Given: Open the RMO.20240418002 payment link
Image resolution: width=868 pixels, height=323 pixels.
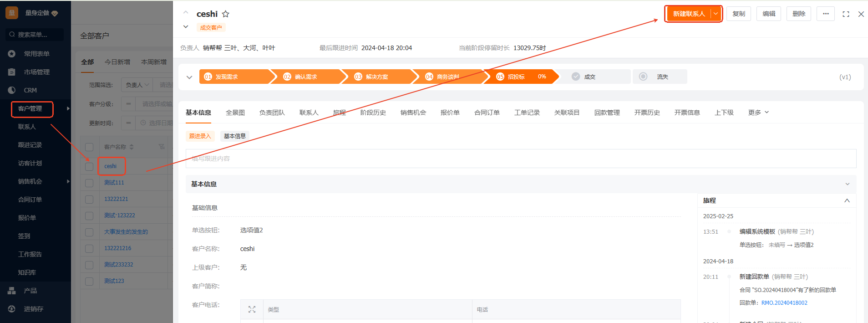Looking at the screenshot, I should [x=784, y=303].
